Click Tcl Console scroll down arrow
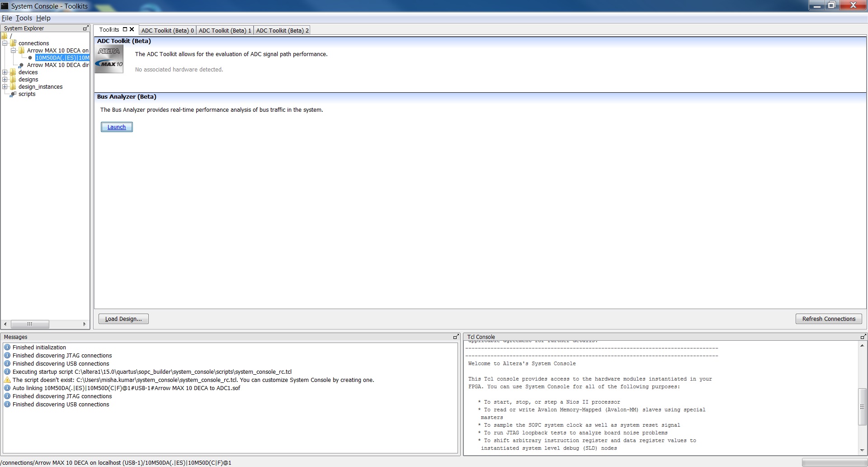The height and width of the screenshot is (467, 868). coord(862,450)
